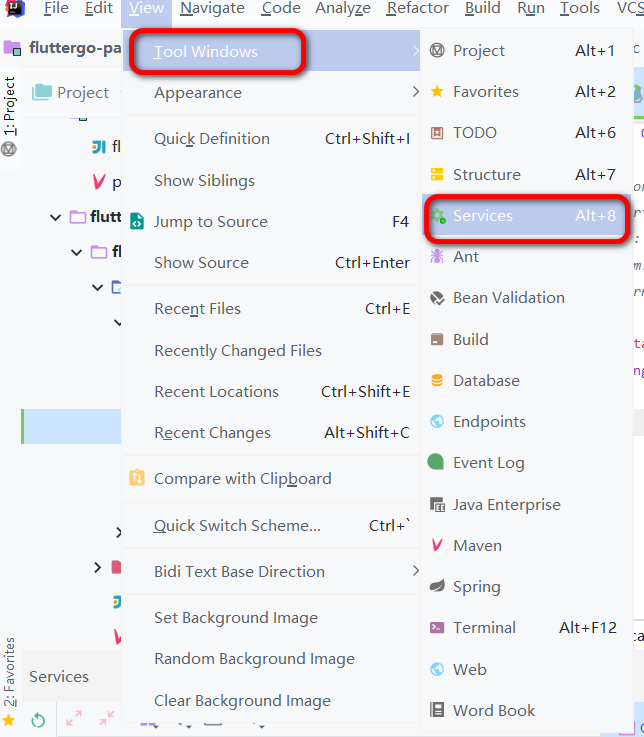The width and height of the screenshot is (644, 737).
Task: Open the Services tool window entry
Action: tap(526, 216)
